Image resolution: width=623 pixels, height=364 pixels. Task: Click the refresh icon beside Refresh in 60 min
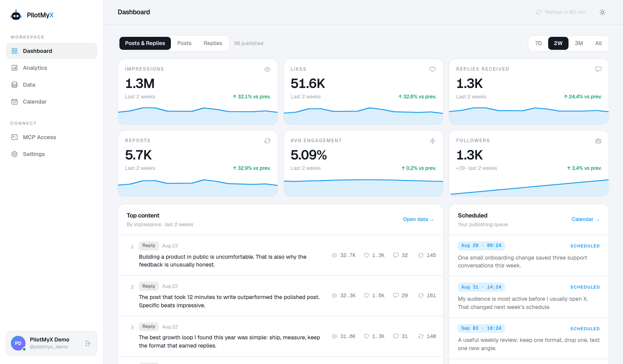pos(538,12)
